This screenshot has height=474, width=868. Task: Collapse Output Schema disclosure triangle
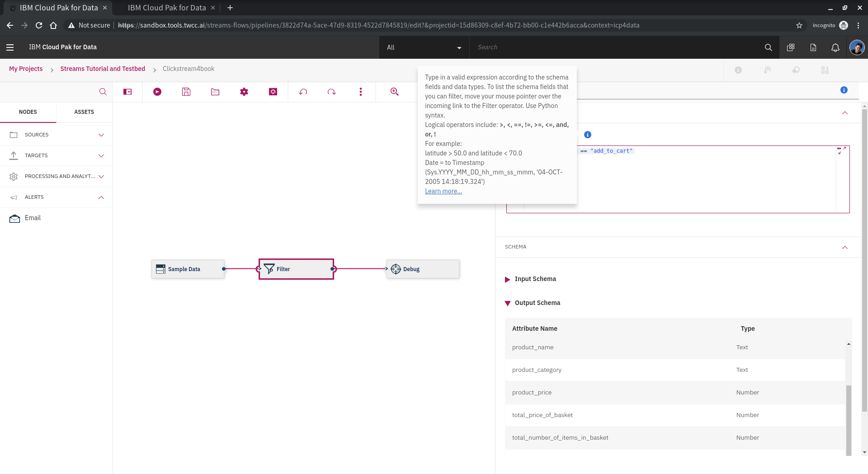tap(508, 303)
